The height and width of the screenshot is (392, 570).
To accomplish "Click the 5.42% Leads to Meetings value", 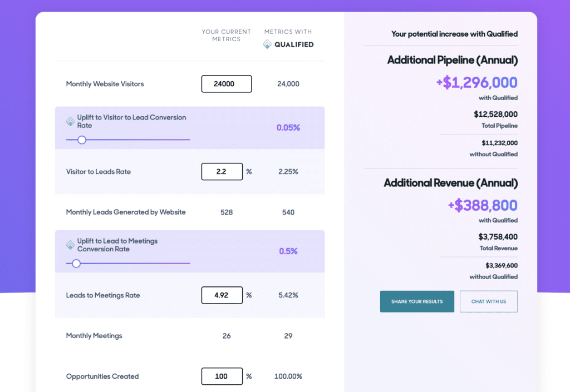I will tap(288, 295).
